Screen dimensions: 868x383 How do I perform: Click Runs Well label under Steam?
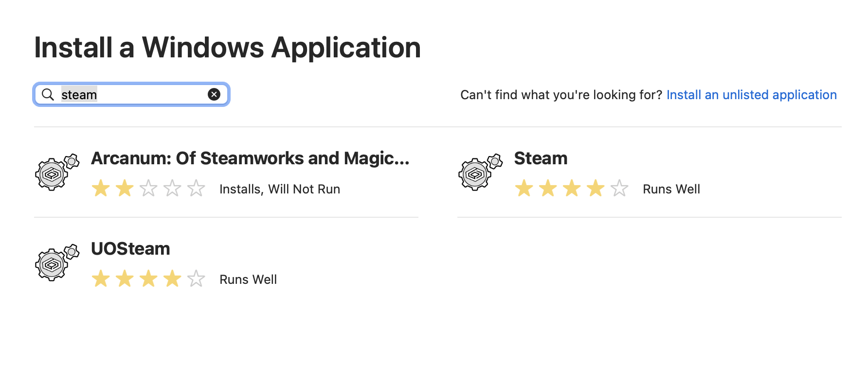pos(671,189)
